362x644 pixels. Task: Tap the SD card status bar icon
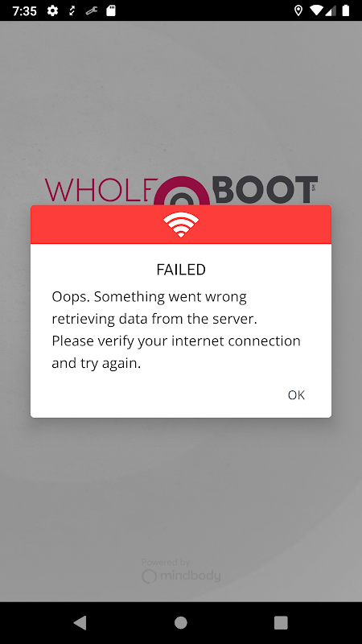111,10
